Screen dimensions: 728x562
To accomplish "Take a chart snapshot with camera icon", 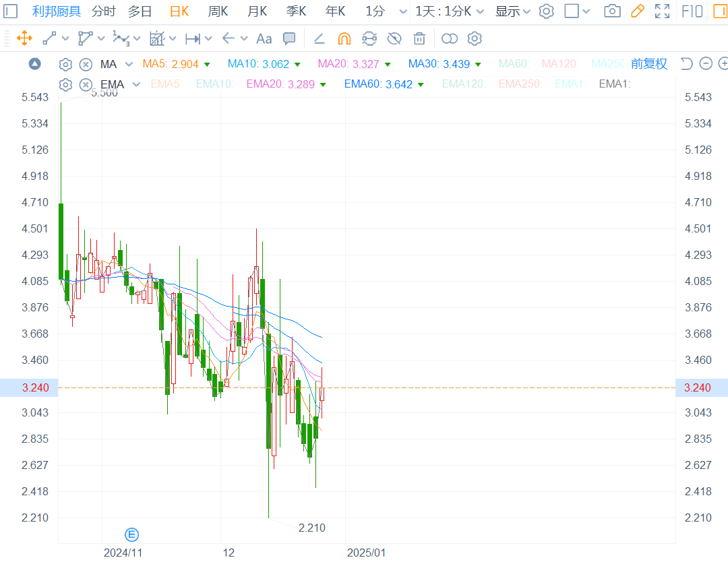I will 612,11.
